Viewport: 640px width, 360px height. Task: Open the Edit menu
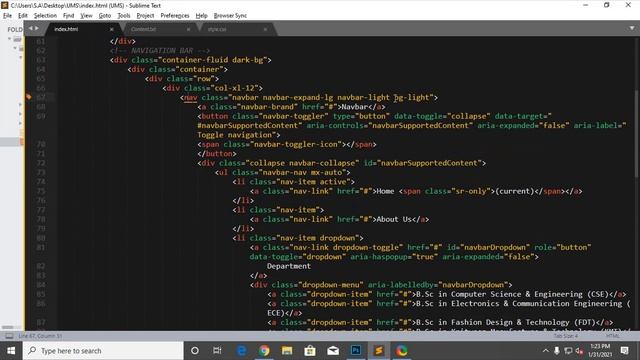pyautogui.click(x=23, y=16)
